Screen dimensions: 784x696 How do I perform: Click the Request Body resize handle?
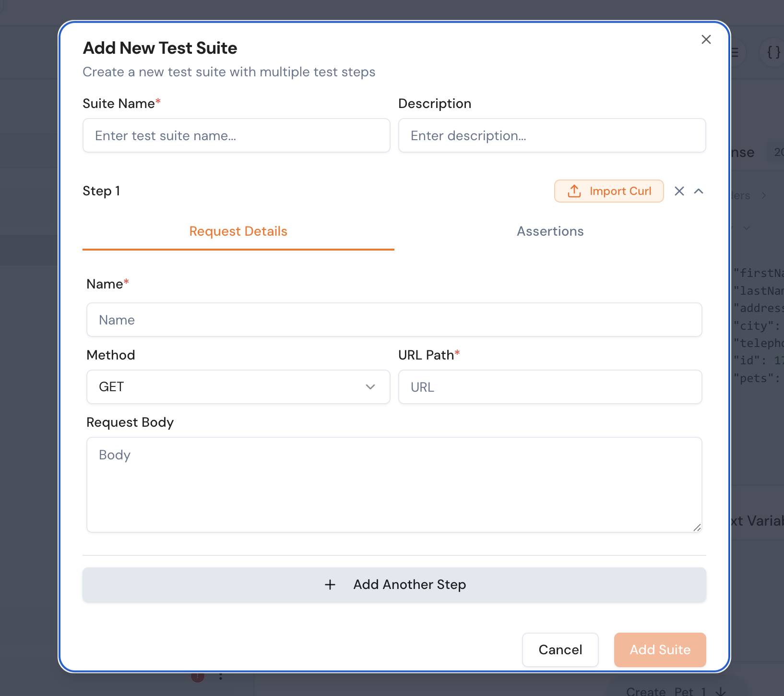[x=697, y=528]
